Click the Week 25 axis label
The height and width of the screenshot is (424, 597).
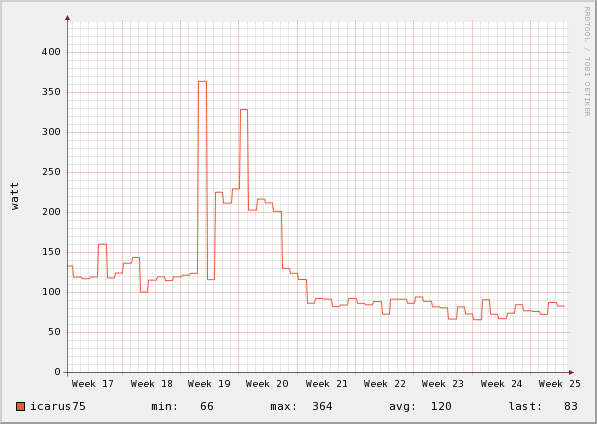point(560,384)
